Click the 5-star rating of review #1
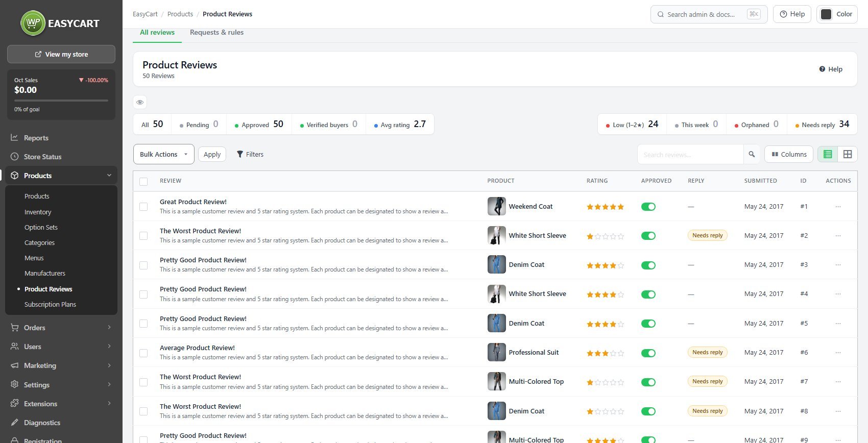The image size is (868, 443). click(x=605, y=207)
